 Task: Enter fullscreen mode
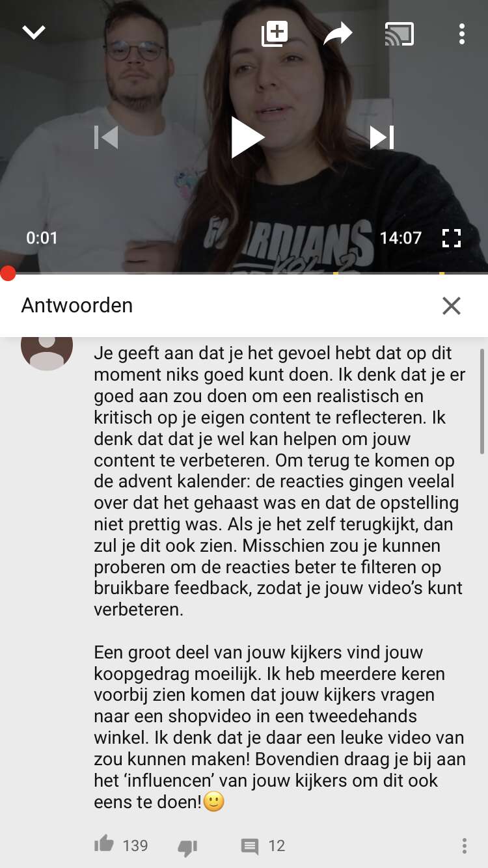click(x=451, y=238)
